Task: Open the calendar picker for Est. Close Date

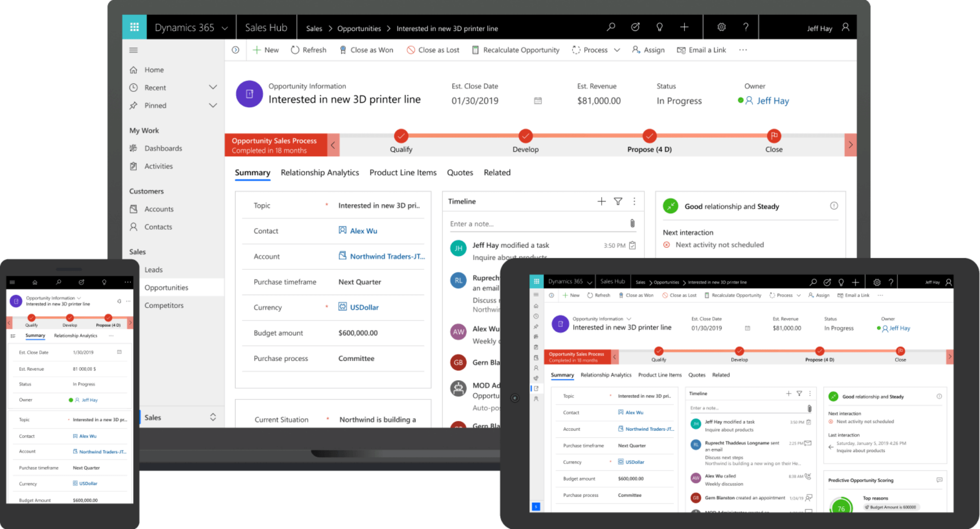Action: [x=538, y=101]
